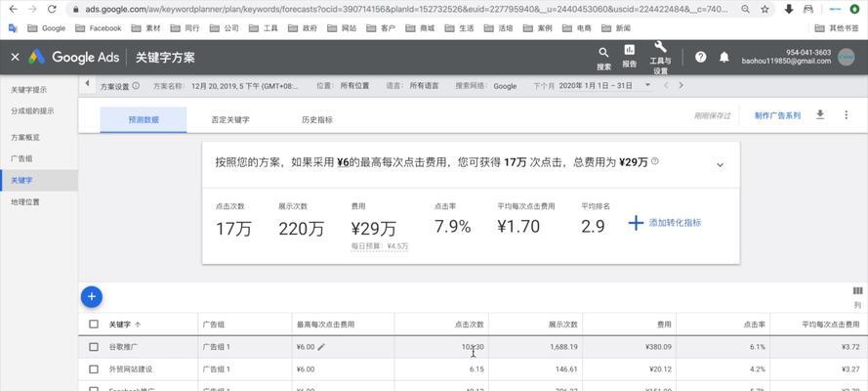This screenshot has width=868, height=391.
Task: Click the ¥6 max CPC bid in summary
Action: 343,162
